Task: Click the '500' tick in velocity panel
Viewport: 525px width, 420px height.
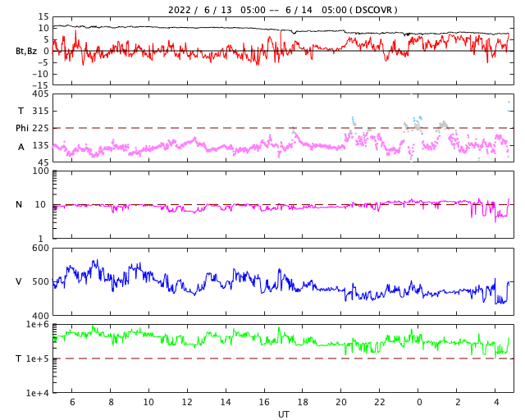Action: (x=40, y=281)
